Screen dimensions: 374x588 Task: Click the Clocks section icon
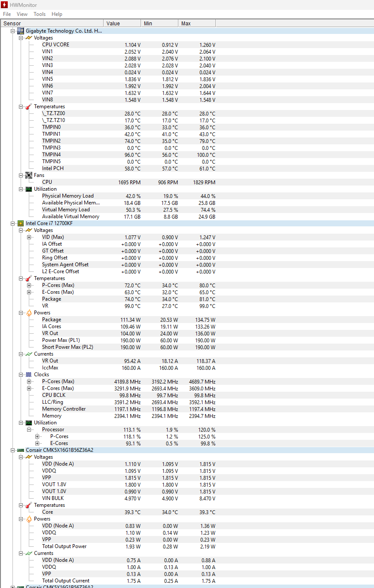(x=29, y=375)
